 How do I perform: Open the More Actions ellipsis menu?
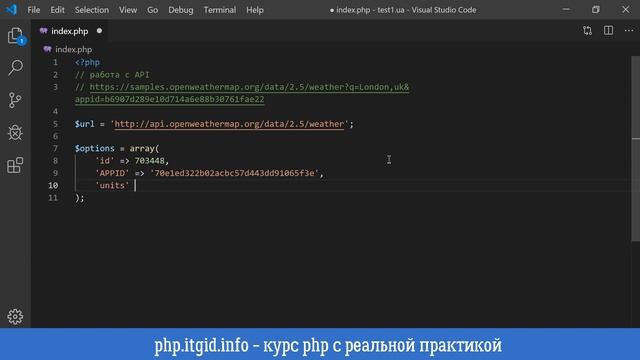[629, 31]
